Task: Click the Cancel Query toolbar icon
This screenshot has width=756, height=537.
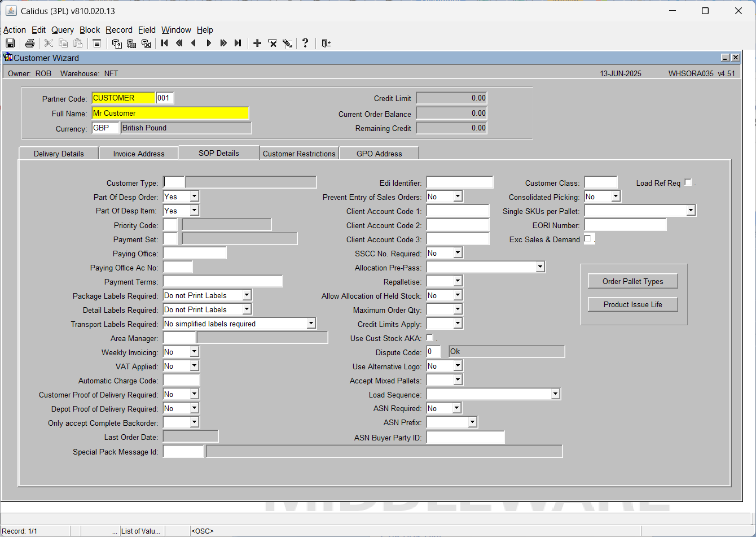Action: tap(146, 43)
